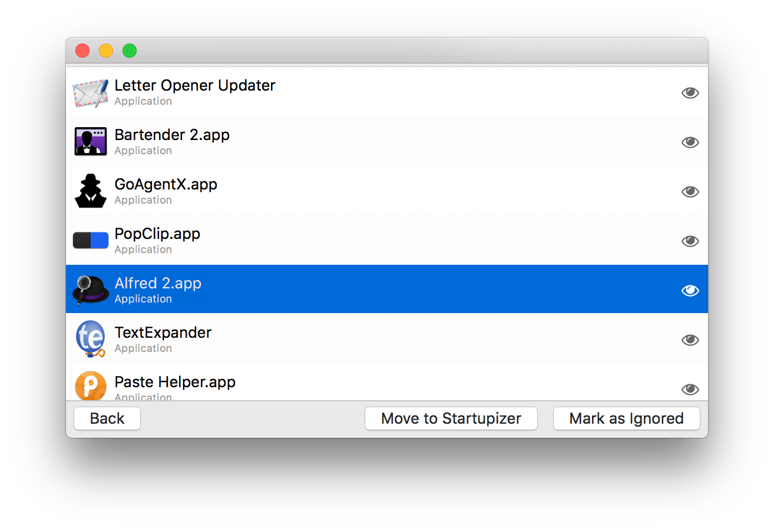774x532 pixels.
Task: Select the Bartender 2.app name text
Action: coord(172,135)
